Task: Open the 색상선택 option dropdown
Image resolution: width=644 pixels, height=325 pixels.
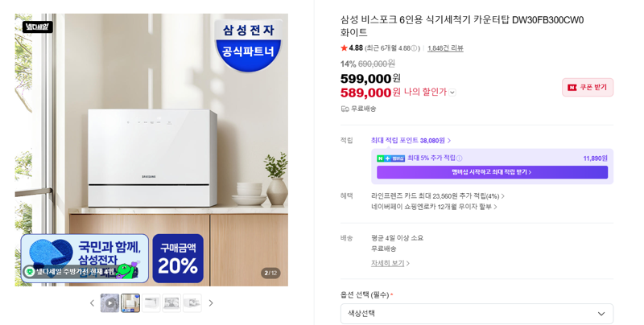Action: click(477, 314)
